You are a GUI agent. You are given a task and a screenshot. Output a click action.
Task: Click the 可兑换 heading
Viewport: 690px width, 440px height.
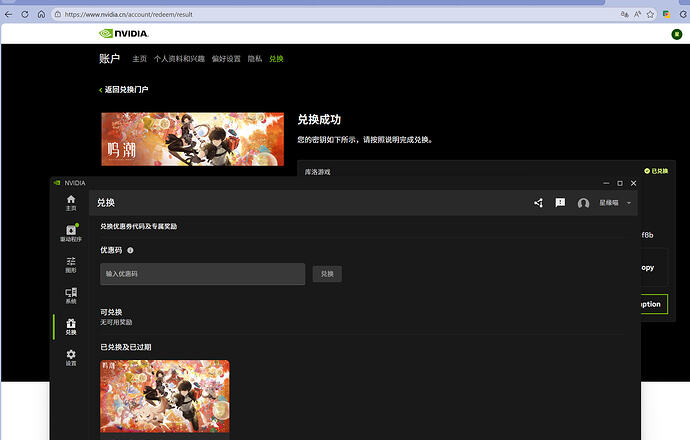[111, 312]
